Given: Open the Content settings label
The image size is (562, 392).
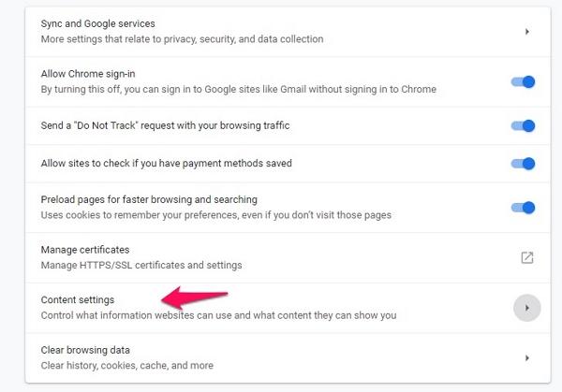Looking at the screenshot, I should coord(78,300).
